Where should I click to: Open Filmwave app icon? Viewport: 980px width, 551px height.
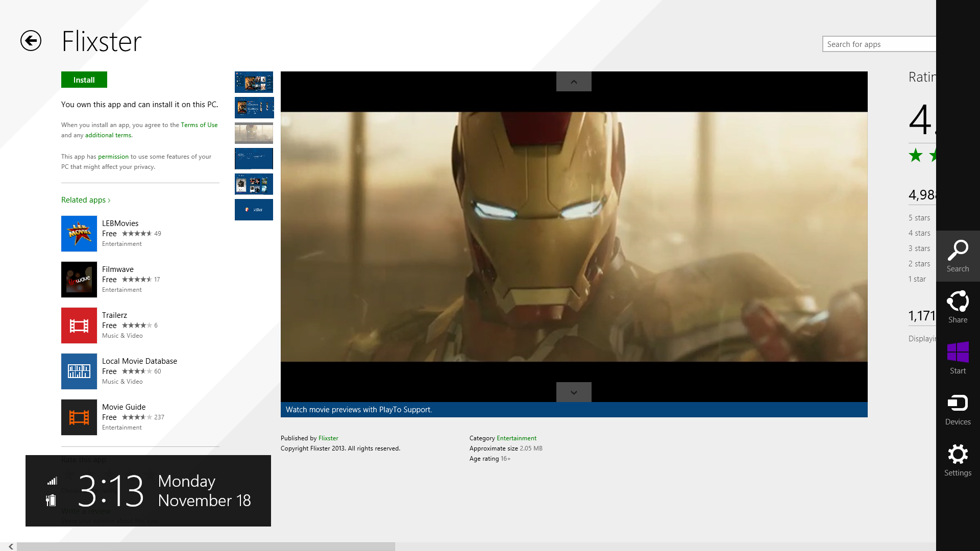coord(79,280)
